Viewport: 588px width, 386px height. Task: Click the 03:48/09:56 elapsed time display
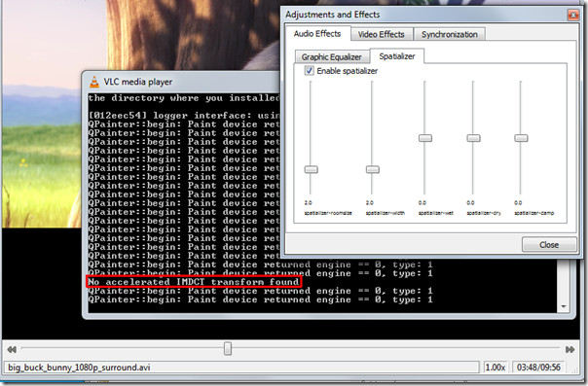click(538, 368)
